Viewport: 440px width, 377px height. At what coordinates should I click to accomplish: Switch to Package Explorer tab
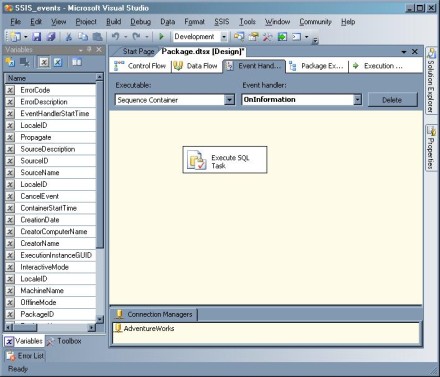coord(316,66)
